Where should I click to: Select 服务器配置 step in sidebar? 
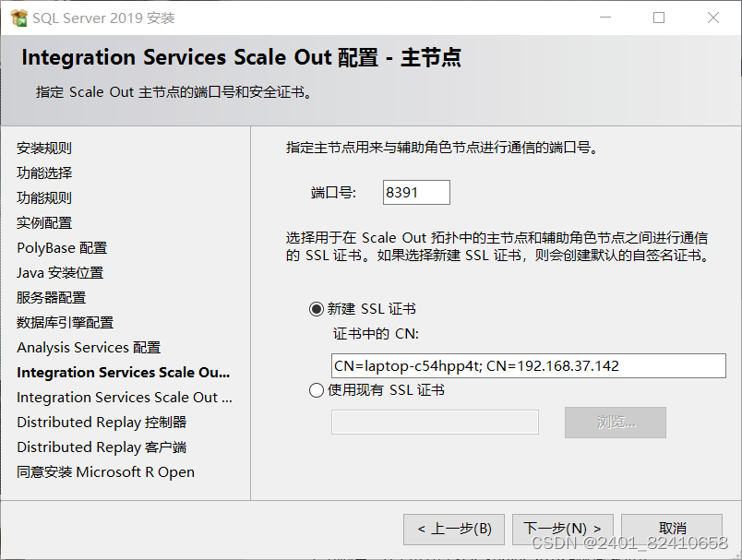pyautogui.click(x=51, y=297)
